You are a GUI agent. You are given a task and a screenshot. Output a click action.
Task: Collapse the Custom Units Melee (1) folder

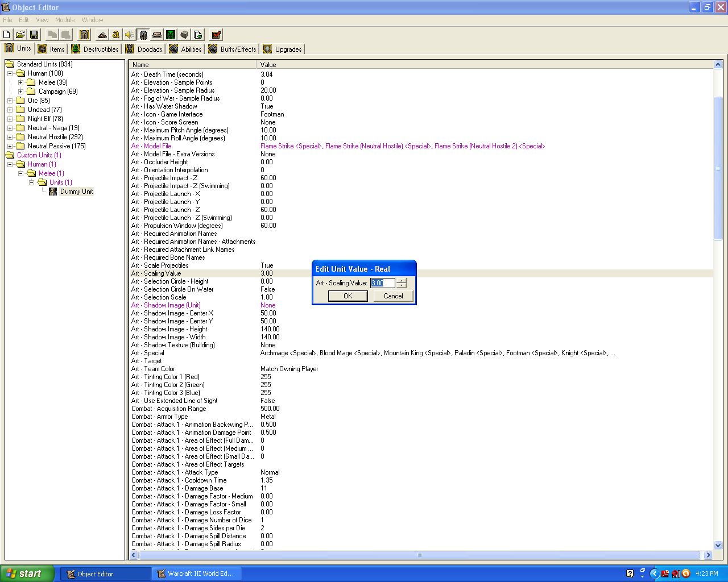20,173
